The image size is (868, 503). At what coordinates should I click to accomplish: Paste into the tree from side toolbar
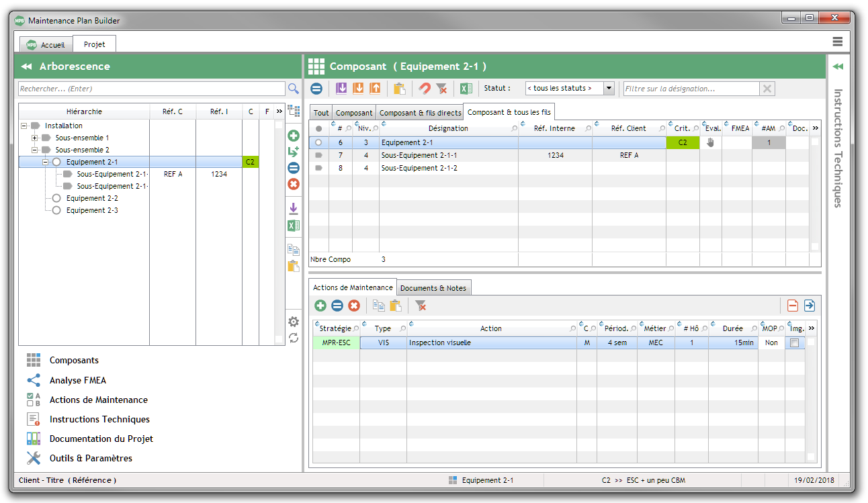294,266
